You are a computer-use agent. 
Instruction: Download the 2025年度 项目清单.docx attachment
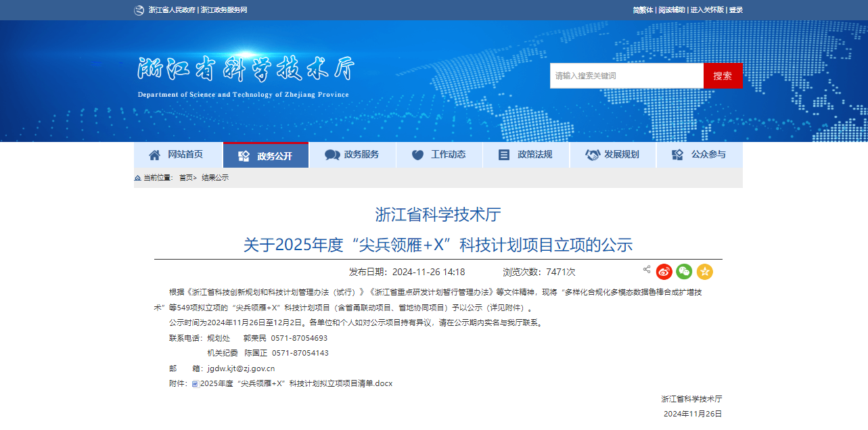point(296,384)
